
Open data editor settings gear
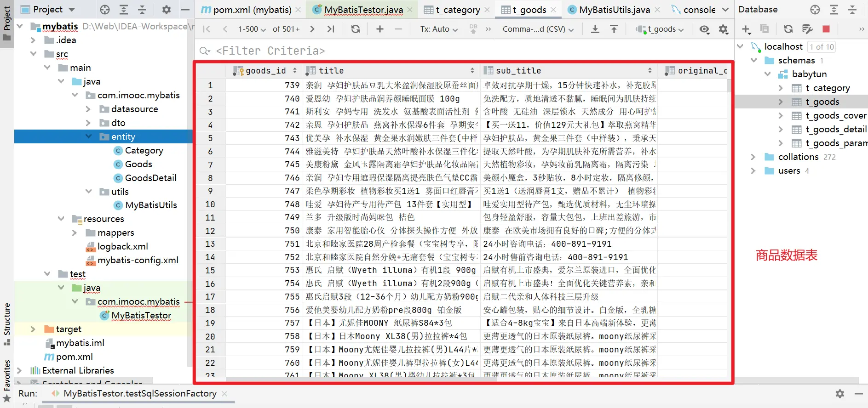pyautogui.click(x=724, y=29)
